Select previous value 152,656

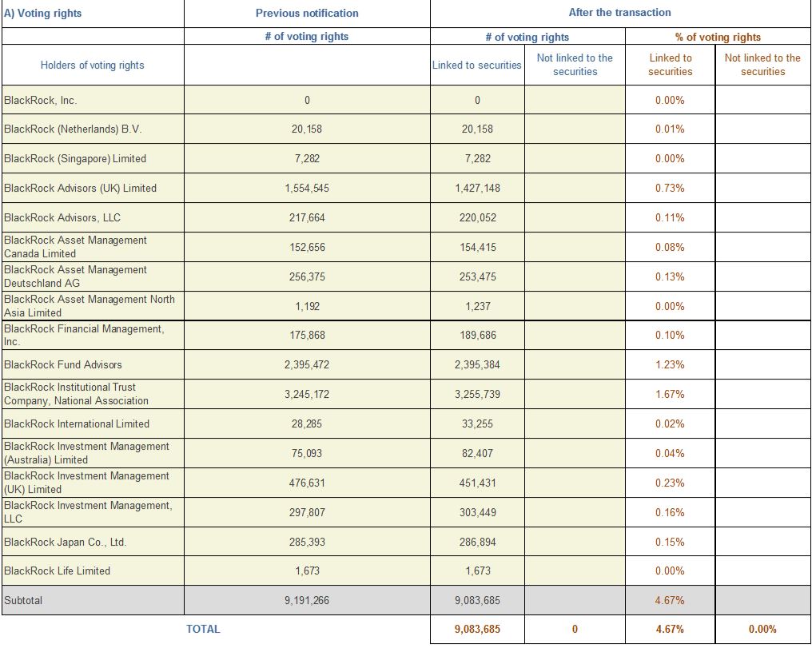(x=307, y=248)
